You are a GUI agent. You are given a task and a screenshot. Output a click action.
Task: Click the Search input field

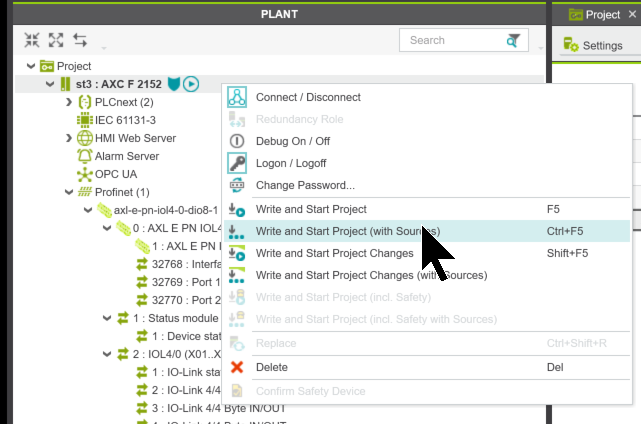click(x=450, y=40)
